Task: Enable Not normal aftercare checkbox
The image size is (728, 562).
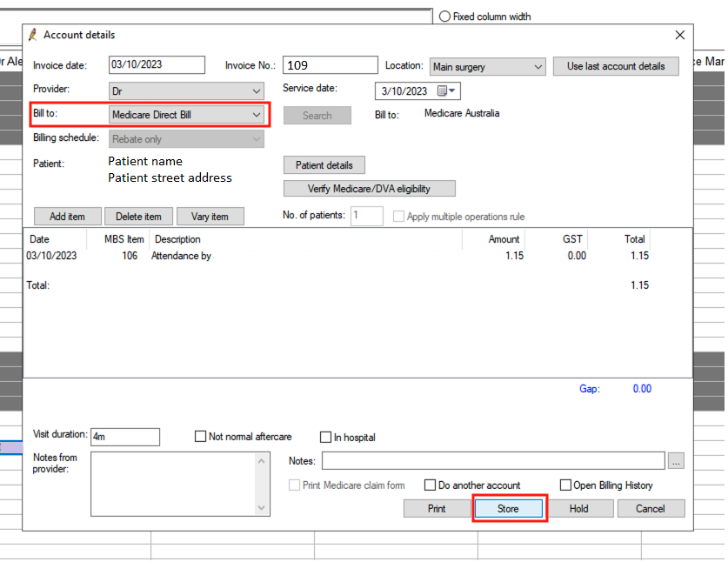Action: pyautogui.click(x=201, y=437)
